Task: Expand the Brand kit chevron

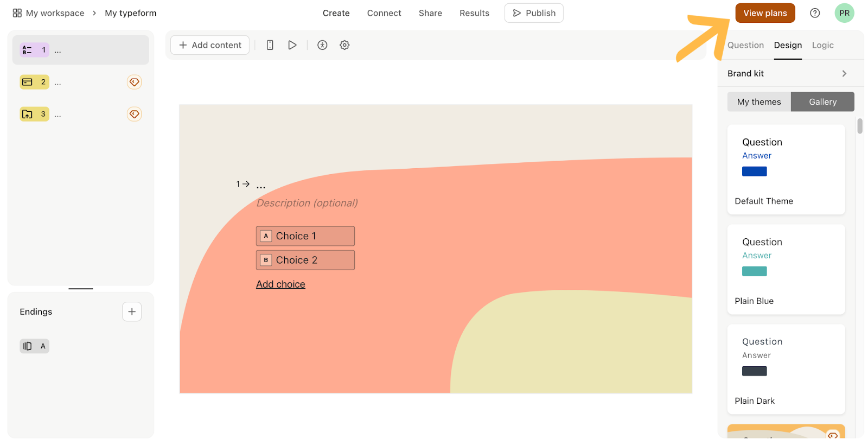Action: pyautogui.click(x=844, y=74)
